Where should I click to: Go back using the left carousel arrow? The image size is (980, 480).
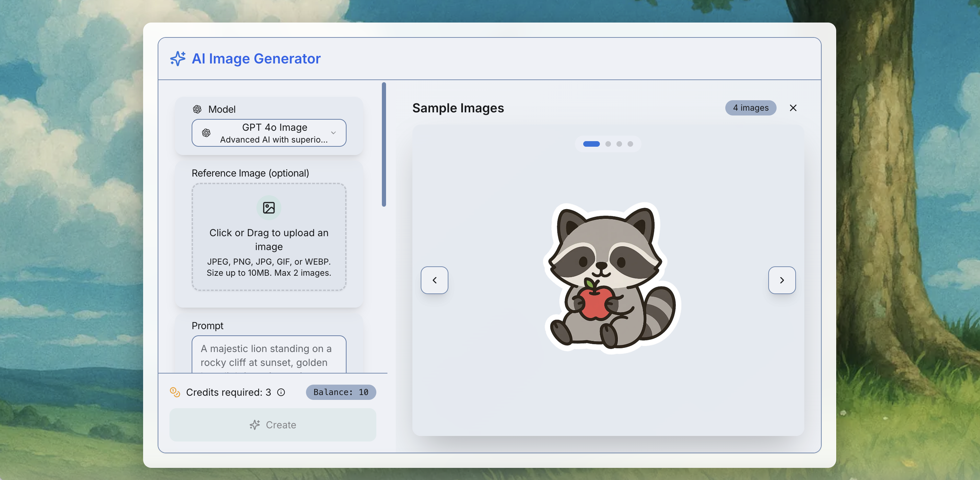click(x=434, y=280)
